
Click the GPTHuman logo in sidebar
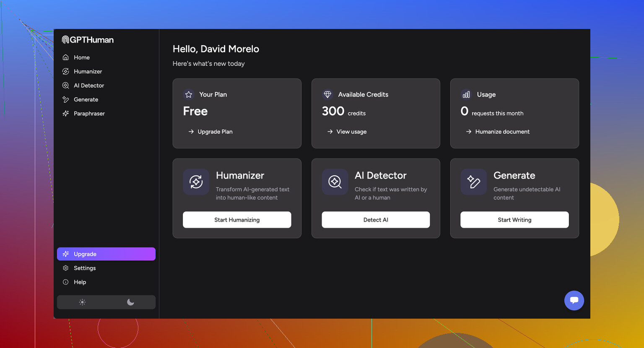[x=88, y=40]
